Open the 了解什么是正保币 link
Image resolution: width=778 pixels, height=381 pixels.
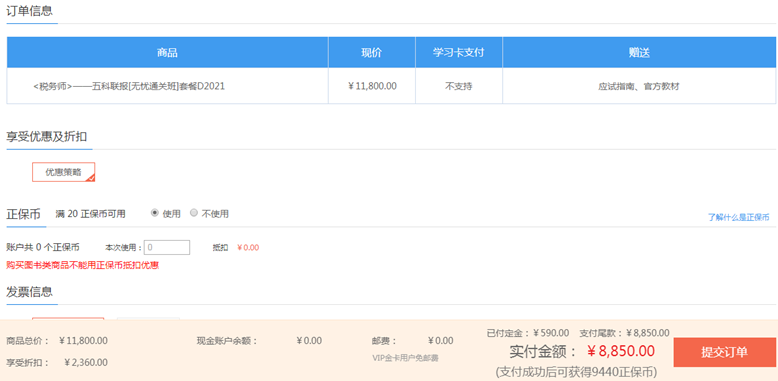[x=738, y=217]
